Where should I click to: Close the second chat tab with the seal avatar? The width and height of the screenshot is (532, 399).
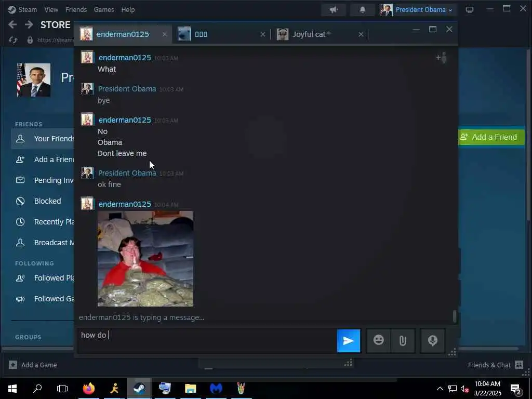click(262, 34)
